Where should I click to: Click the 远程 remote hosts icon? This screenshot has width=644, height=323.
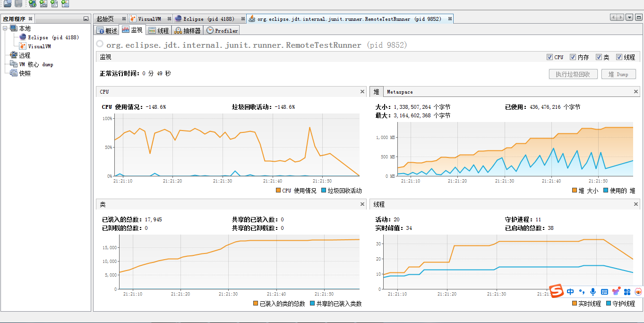click(x=13, y=55)
